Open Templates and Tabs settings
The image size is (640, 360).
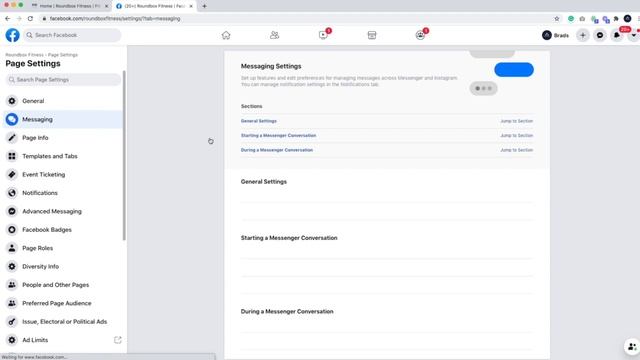click(x=63, y=156)
